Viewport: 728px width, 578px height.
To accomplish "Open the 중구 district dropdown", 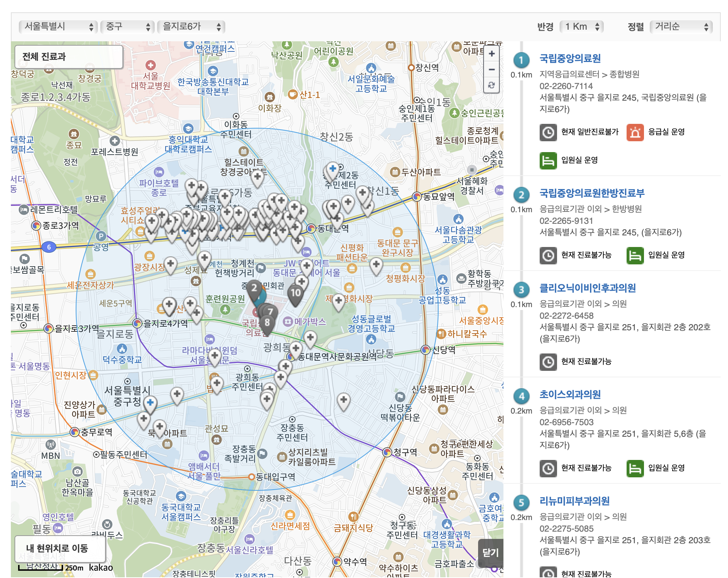I will click(127, 26).
